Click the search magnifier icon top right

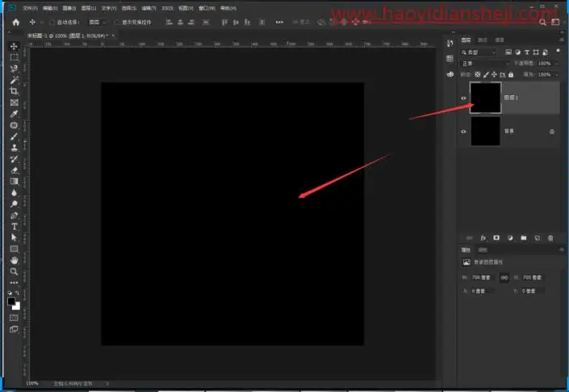(x=542, y=22)
